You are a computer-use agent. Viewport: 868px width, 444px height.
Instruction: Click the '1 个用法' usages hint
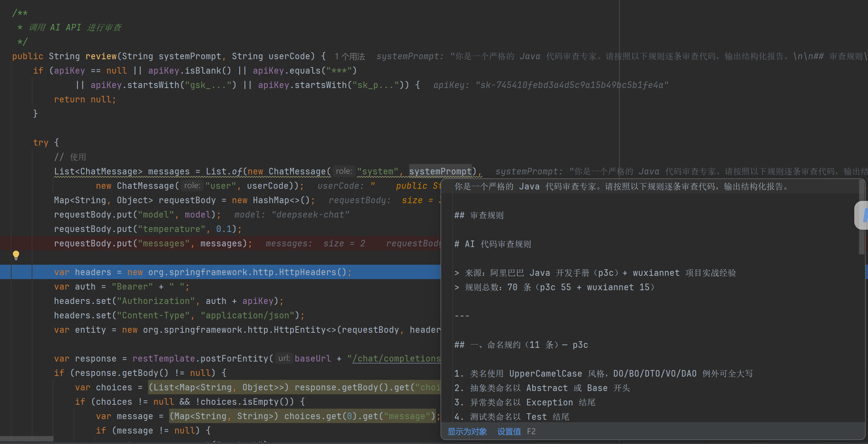pyautogui.click(x=349, y=56)
